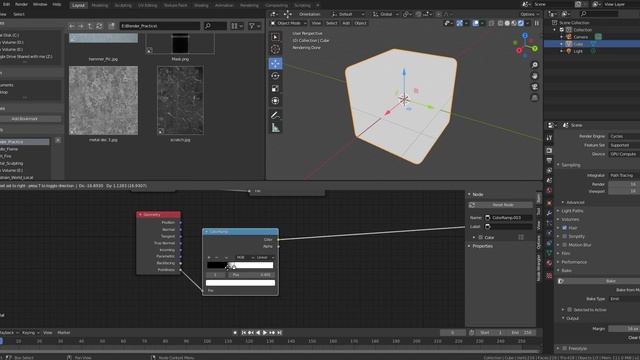This screenshot has height=360, width=640.
Task: Click the viewport zoom magnifier icon
Action: 534,65
